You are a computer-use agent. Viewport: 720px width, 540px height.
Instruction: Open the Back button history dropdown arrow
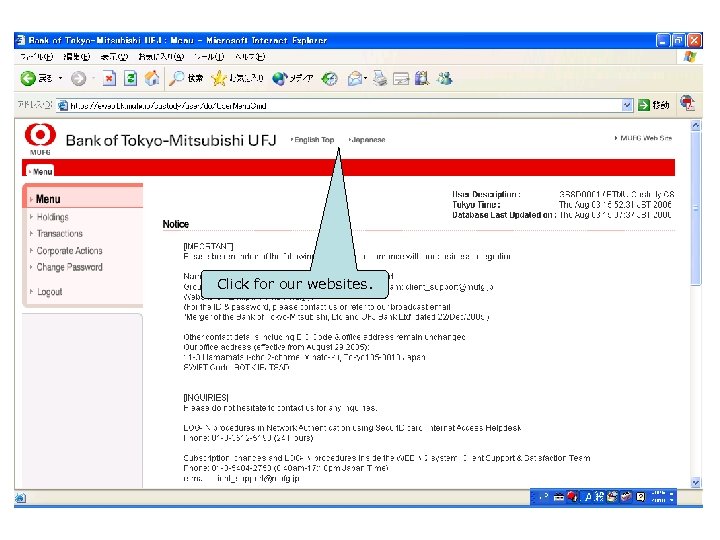[61, 79]
